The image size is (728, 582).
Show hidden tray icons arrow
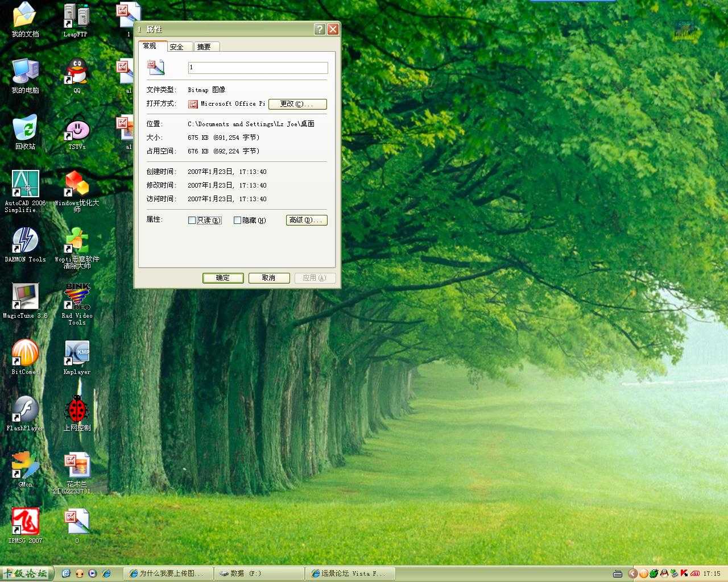point(633,573)
